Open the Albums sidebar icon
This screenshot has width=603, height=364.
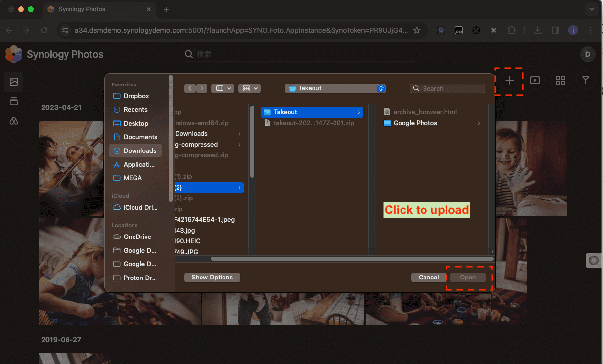tap(14, 101)
